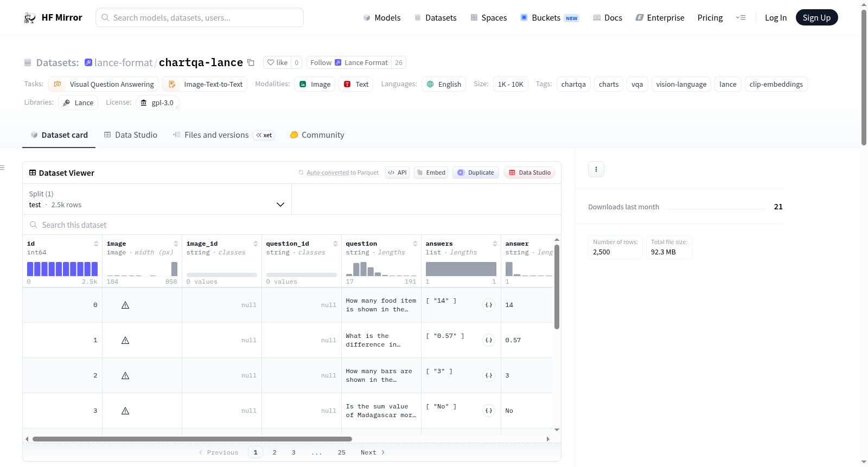Click the lance-format organization avatar icon
The width and height of the screenshot is (868, 467).
coord(88,62)
